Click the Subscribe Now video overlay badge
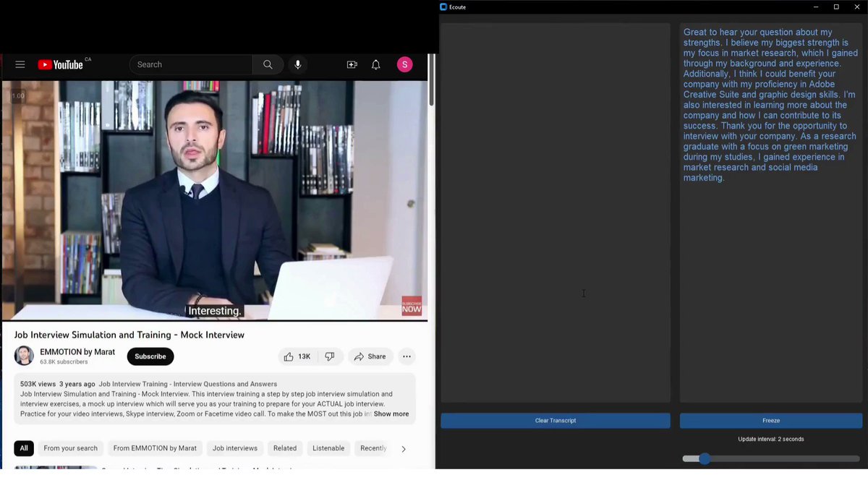Screen dimensions: 868x488 click(x=412, y=305)
